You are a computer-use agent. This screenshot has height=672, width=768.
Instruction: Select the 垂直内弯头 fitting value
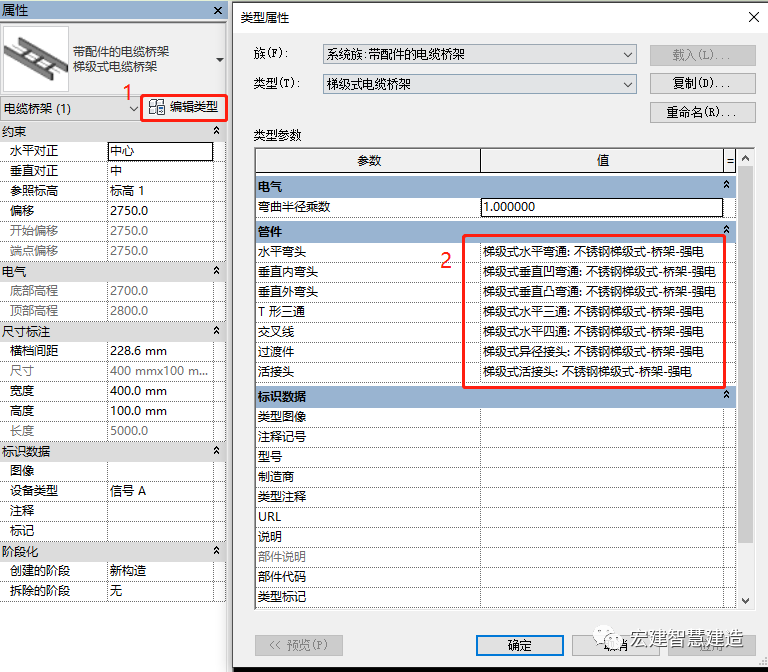coord(602,272)
